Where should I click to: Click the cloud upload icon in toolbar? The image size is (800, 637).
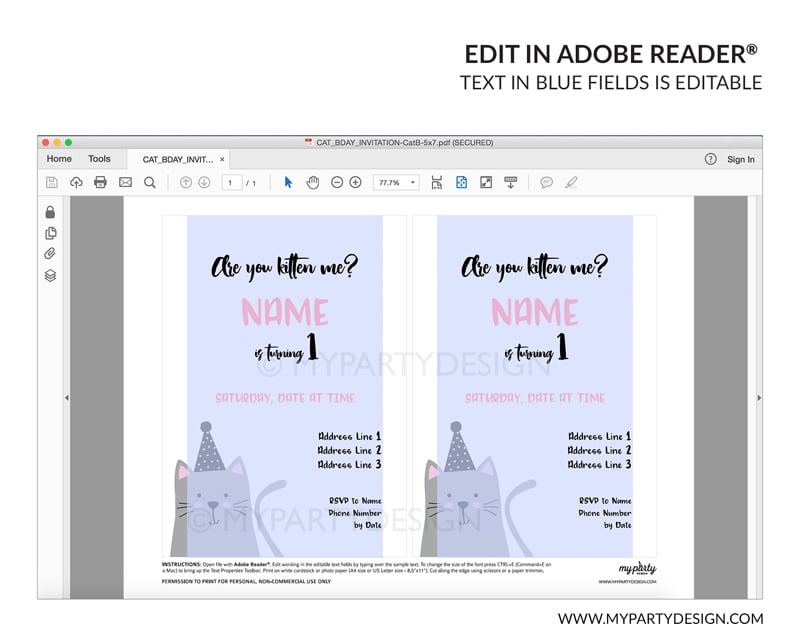point(76,182)
